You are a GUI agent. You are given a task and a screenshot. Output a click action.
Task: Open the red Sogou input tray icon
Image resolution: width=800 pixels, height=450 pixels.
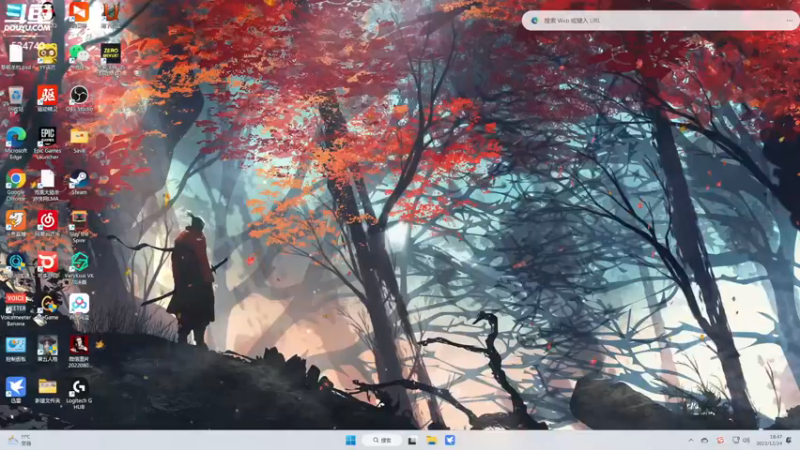(720, 440)
